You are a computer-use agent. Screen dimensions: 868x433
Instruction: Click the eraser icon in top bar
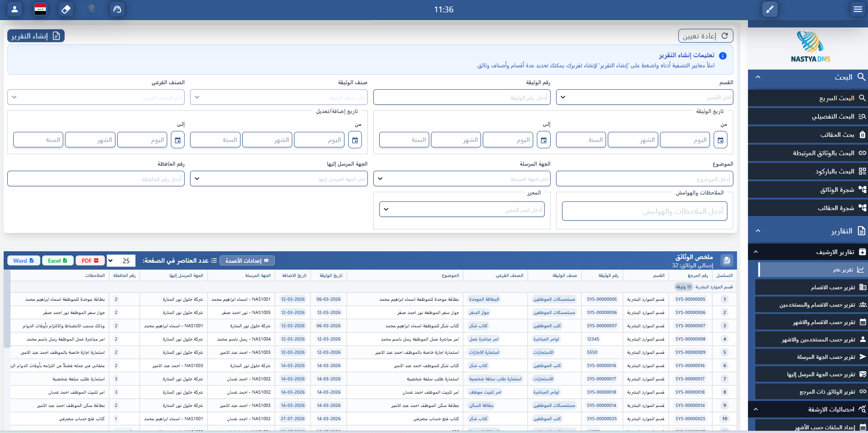point(66,9)
